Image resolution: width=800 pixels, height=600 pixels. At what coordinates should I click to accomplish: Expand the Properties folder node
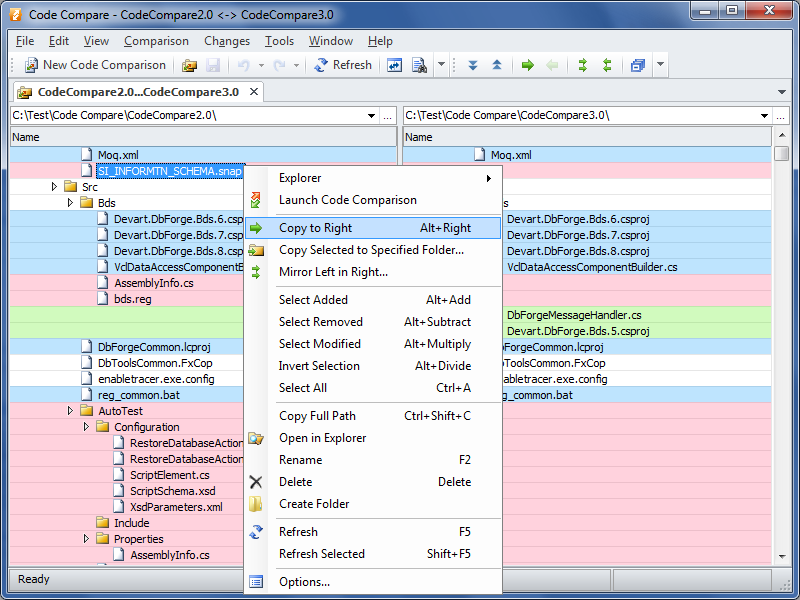click(86, 539)
